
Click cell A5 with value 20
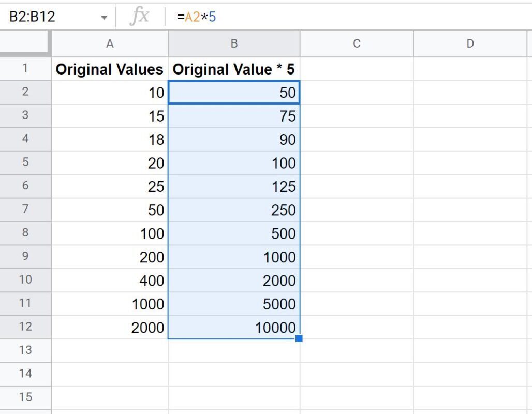pos(110,163)
